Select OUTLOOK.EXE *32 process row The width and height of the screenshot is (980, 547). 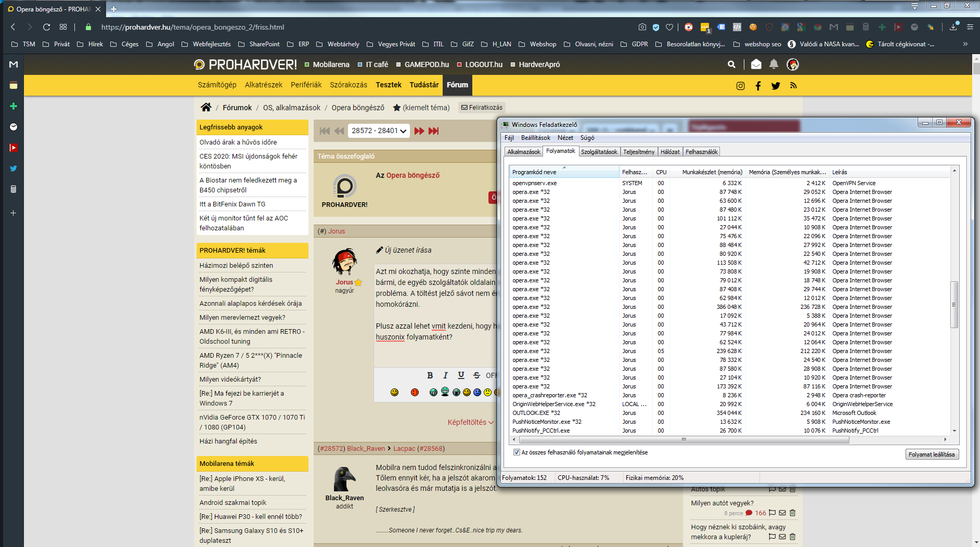[x=730, y=413]
